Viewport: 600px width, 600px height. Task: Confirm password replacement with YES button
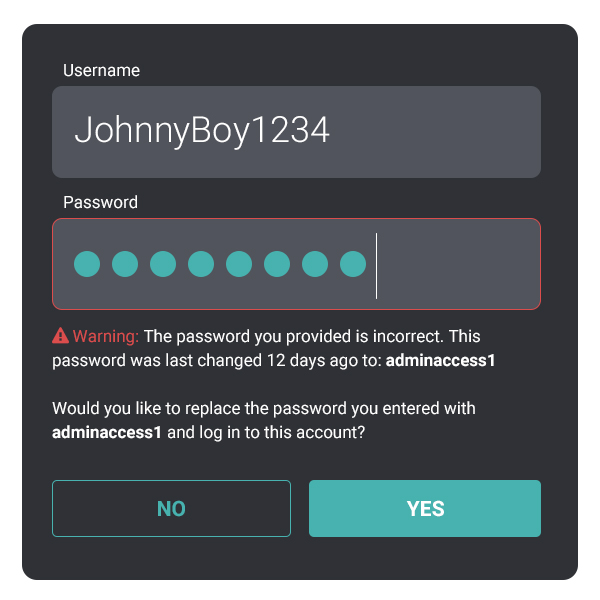[x=425, y=508]
